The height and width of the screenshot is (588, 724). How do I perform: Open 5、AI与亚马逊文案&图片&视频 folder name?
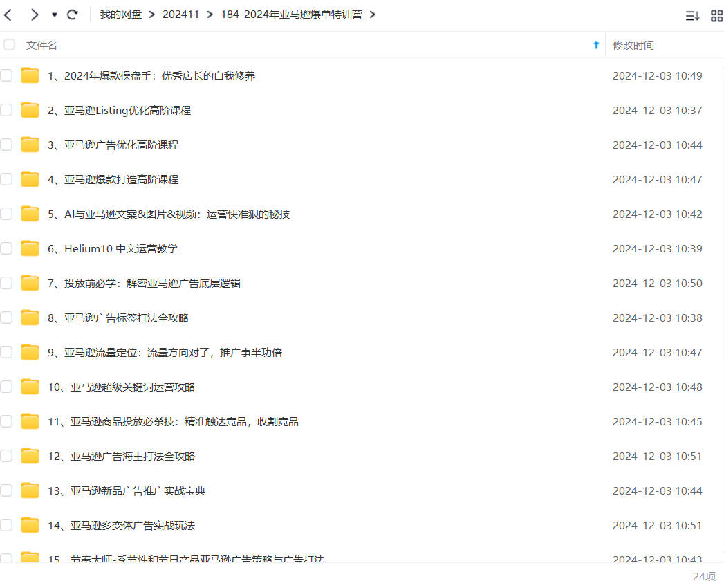pyautogui.click(x=169, y=214)
